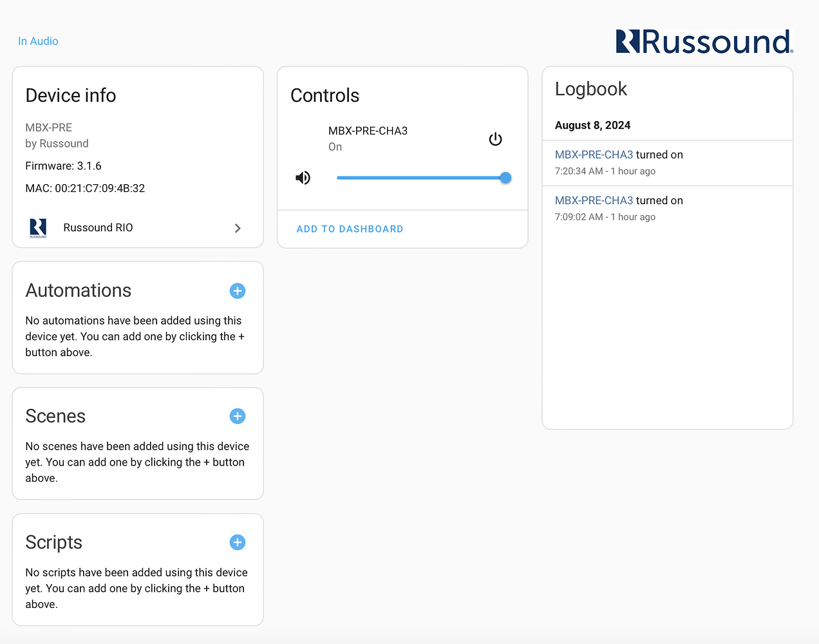
Task: Click the Russound RIO integration logo icon
Action: (x=37, y=227)
